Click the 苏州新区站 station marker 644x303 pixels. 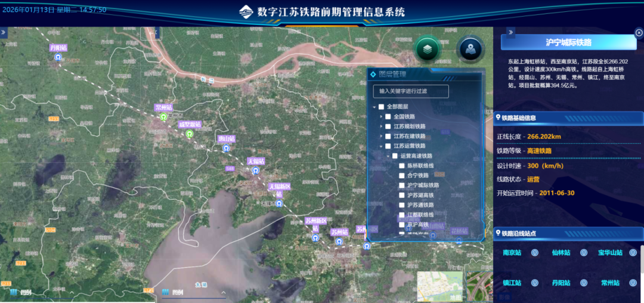[315, 238]
